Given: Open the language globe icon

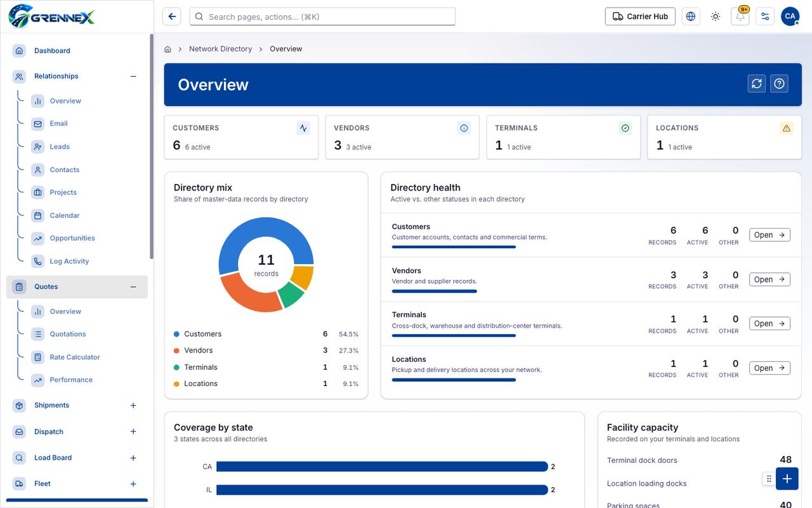Looking at the screenshot, I should 691,17.
